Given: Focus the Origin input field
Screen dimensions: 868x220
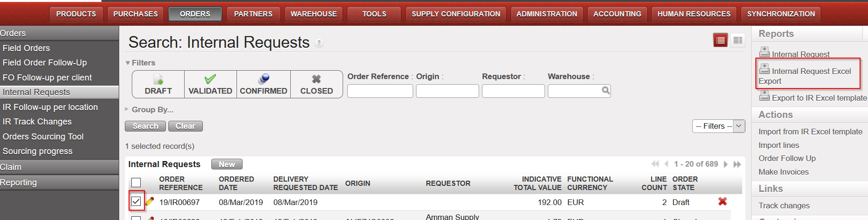Looking at the screenshot, I should tap(447, 91).
